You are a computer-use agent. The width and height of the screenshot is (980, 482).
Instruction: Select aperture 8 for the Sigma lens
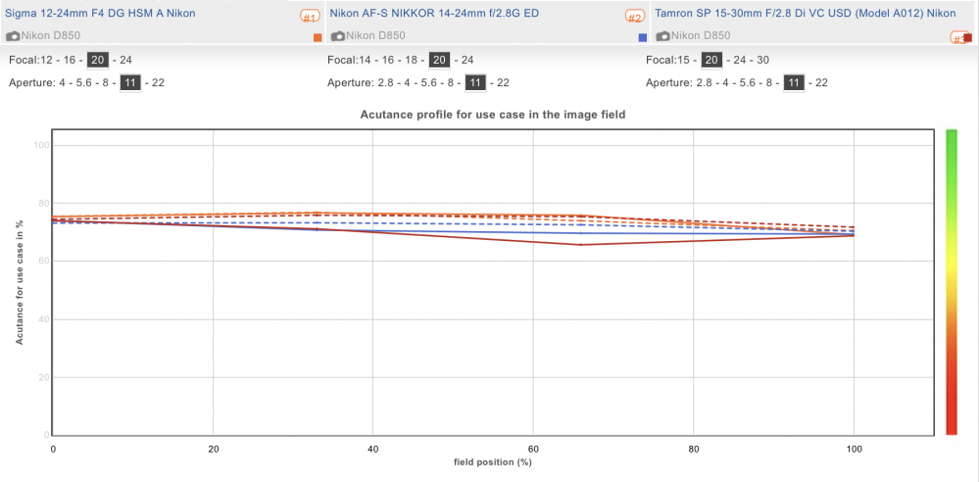106,82
